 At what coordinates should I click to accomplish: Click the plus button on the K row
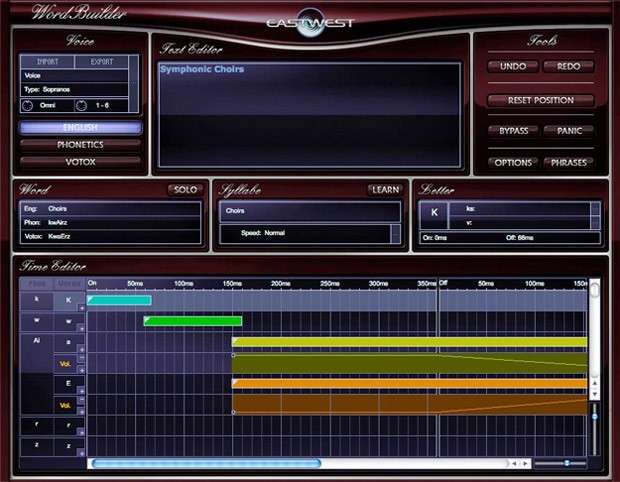click(81, 308)
